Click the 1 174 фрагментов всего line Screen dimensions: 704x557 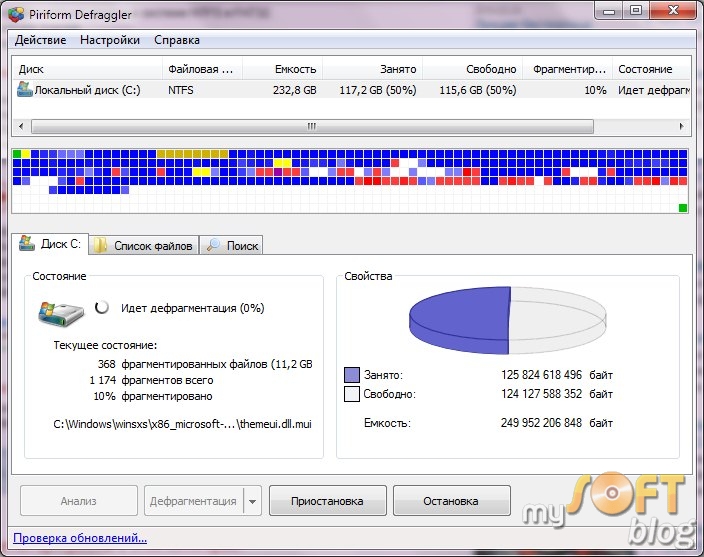(x=151, y=380)
